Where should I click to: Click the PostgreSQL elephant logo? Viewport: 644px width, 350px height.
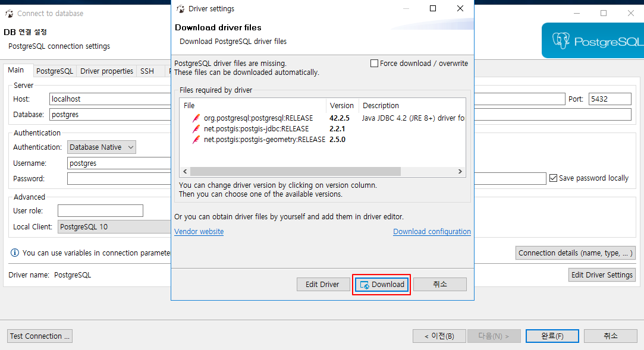561,40
